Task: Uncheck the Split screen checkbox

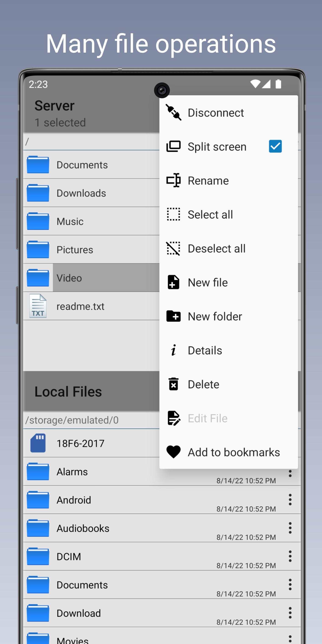Action: (x=275, y=146)
